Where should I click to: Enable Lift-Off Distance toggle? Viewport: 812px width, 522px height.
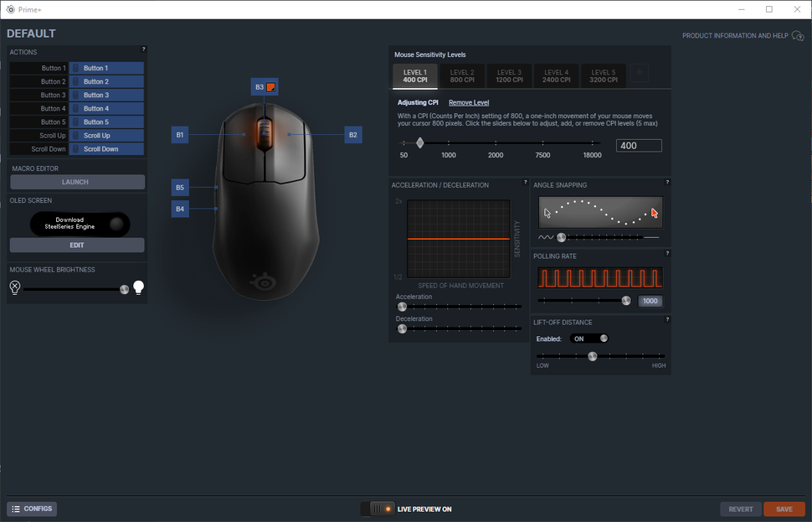click(x=588, y=338)
